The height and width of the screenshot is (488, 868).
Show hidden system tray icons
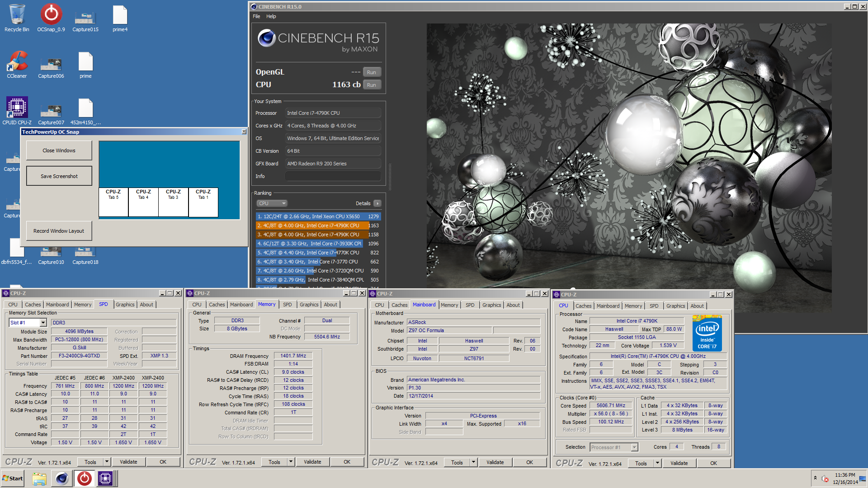815,478
